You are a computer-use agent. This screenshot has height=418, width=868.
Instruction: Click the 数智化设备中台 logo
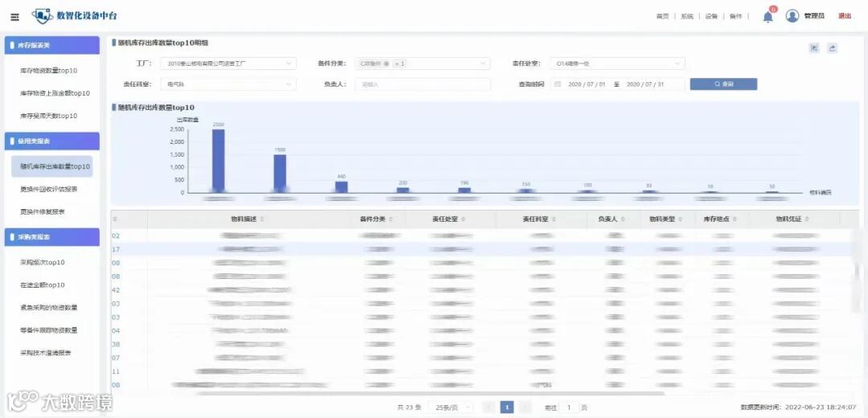74,16
